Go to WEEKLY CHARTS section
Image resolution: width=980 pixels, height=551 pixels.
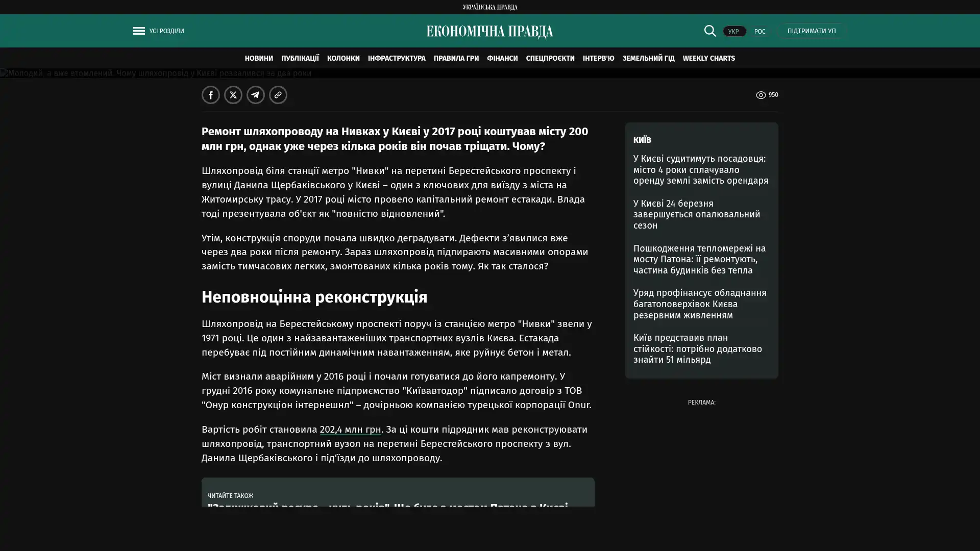click(x=708, y=58)
